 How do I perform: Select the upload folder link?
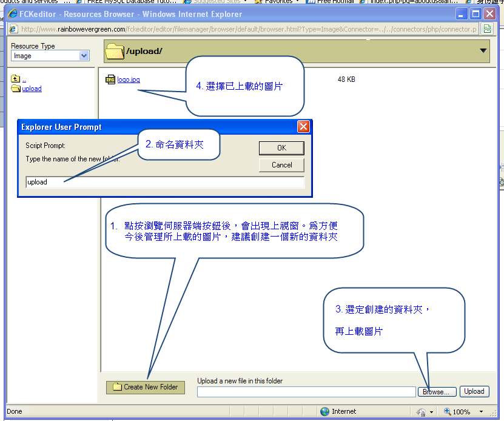(x=32, y=89)
